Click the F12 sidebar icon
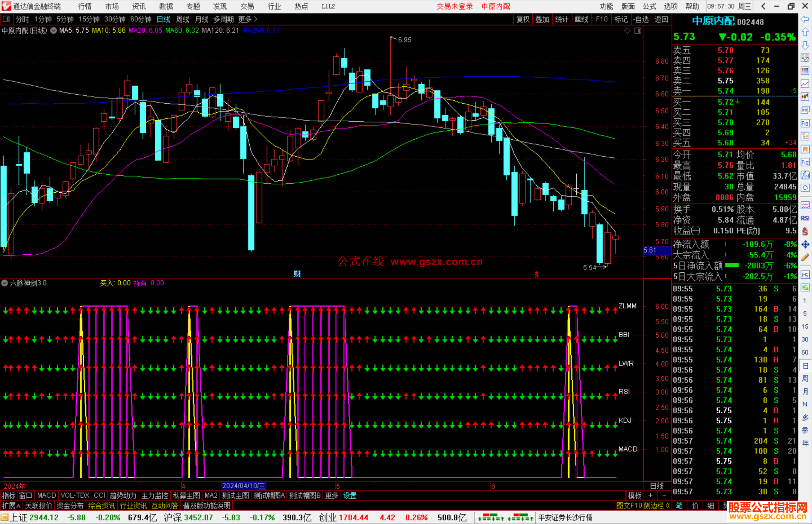This screenshot has height=524, width=812. click(805, 162)
